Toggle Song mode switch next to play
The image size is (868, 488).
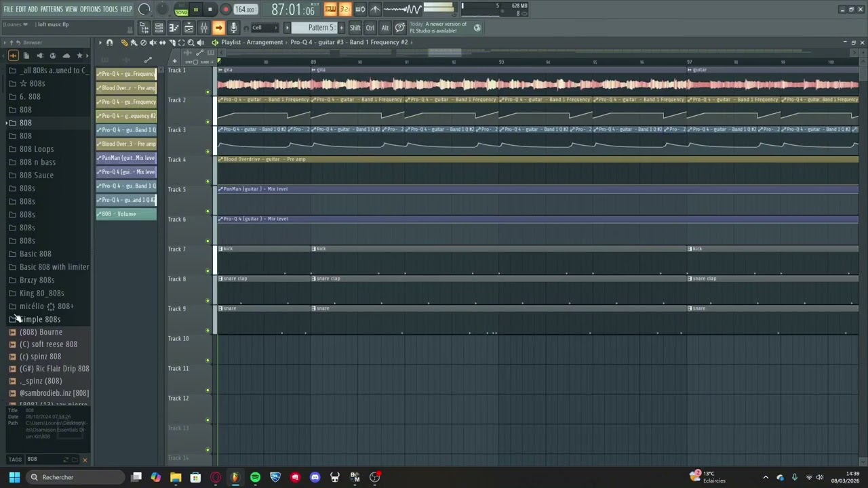(x=182, y=11)
